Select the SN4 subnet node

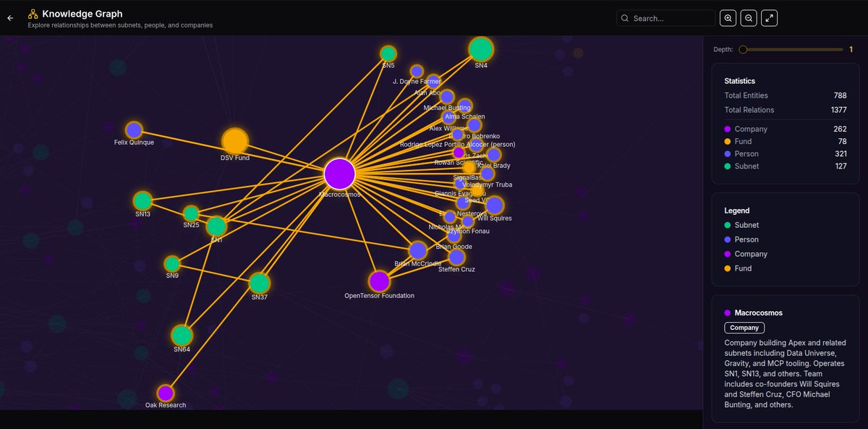tap(481, 49)
